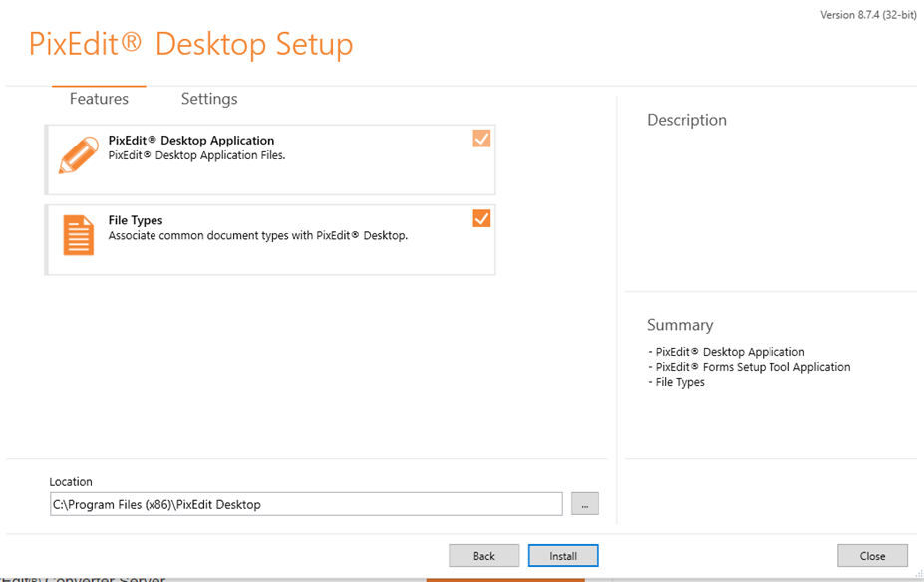
Task: Browse for install location with ... button
Action: coord(584,504)
